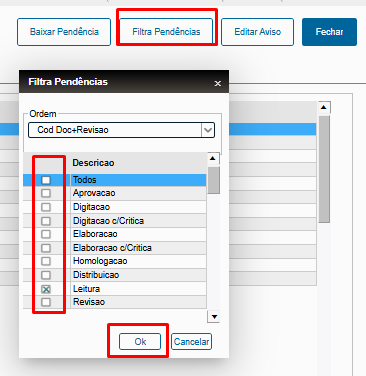This screenshot has width=366, height=376.
Task: Uncheck the Leitura checkbox
Action: pyautogui.click(x=46, y=289)
